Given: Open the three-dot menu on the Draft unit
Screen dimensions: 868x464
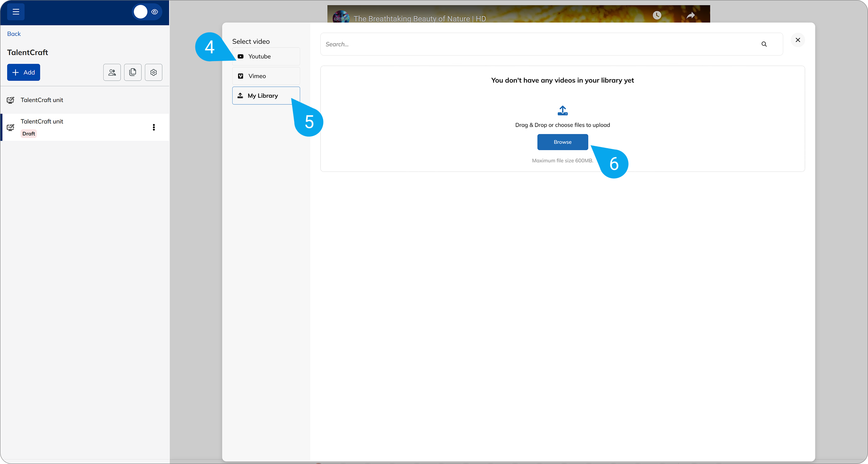Looking at the screenshot, I should pyautogui.click(x=154, y=127).
